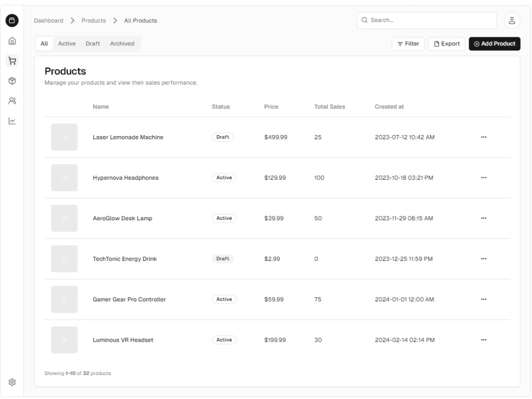The width and height of the screenshot is (532, 399).
Task: Switch to the Draft tab
Action: 93,44
